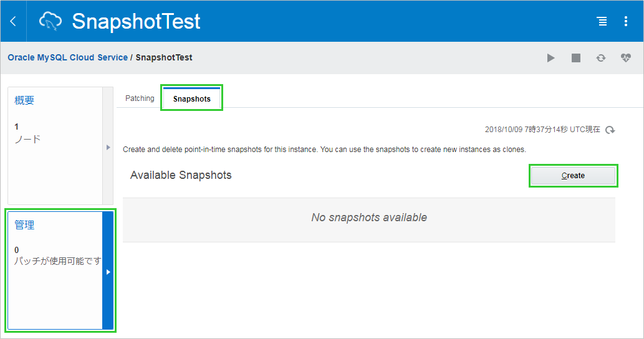644x339 pixels.
Task: Open the list view menu icon in header
Action: pos(602,21)
